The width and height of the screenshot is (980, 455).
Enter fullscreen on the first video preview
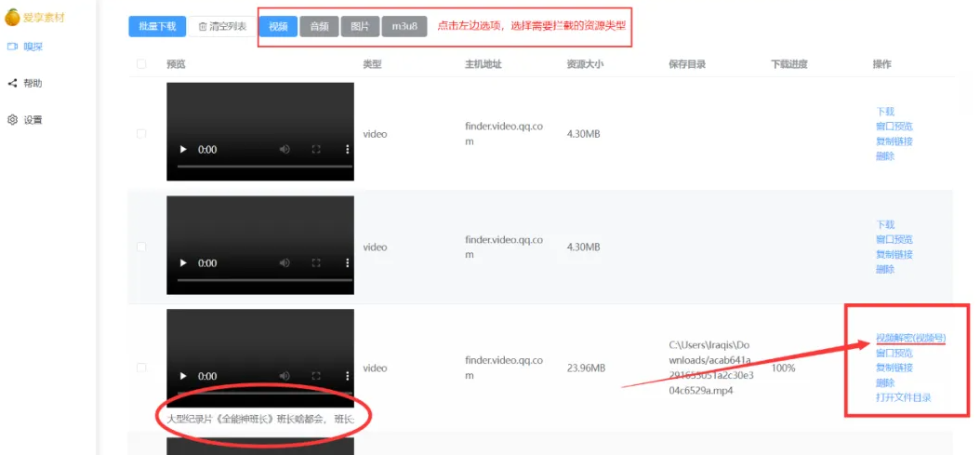pyautogui.click(x=316, y=150)
